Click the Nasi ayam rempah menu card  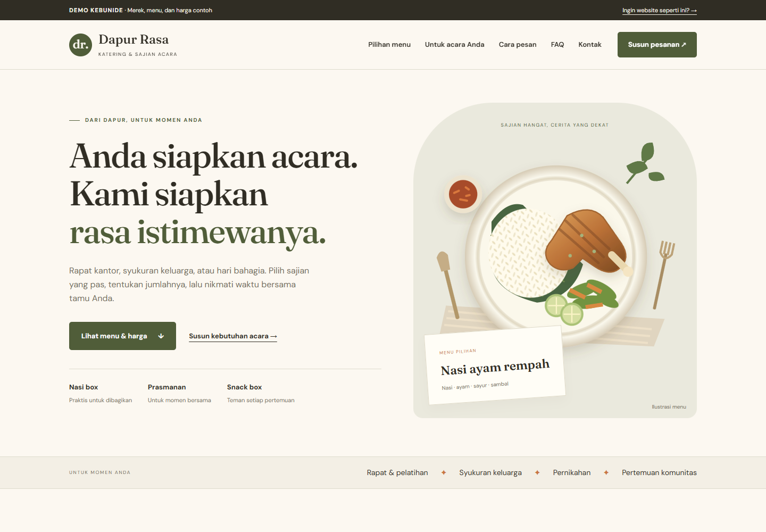[495, 365]
